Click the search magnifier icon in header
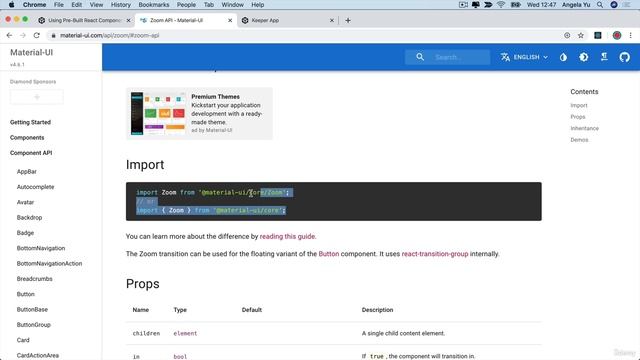 tap(420, 57)
